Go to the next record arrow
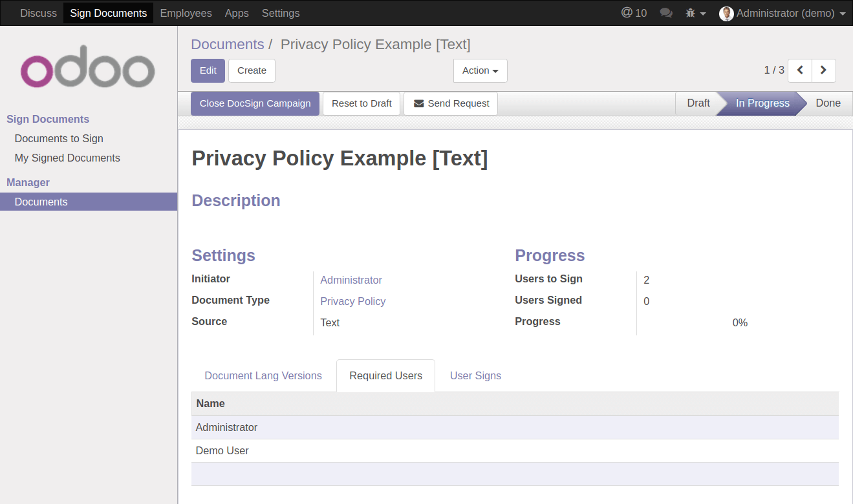The image size is (853, 504). point(824,70)
